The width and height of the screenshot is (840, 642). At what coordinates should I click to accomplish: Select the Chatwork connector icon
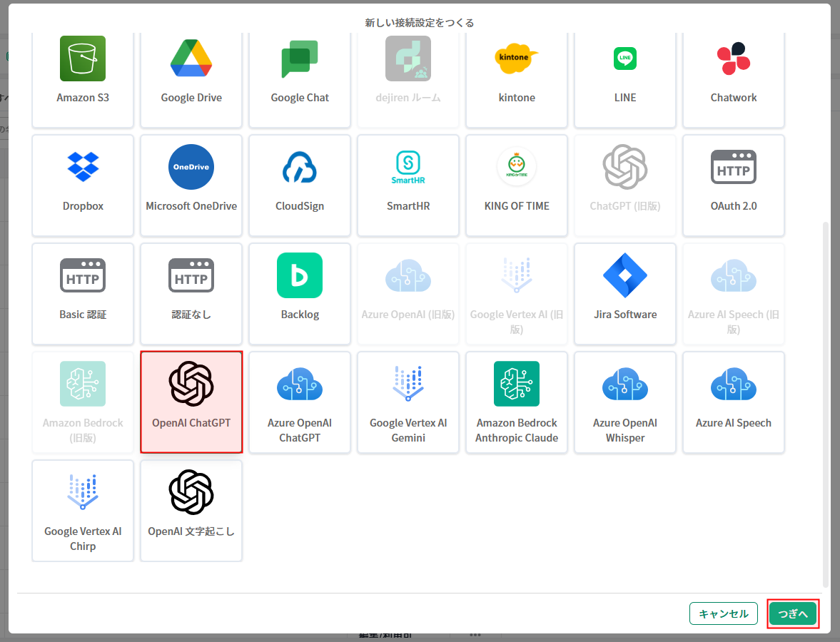(734, 58)
